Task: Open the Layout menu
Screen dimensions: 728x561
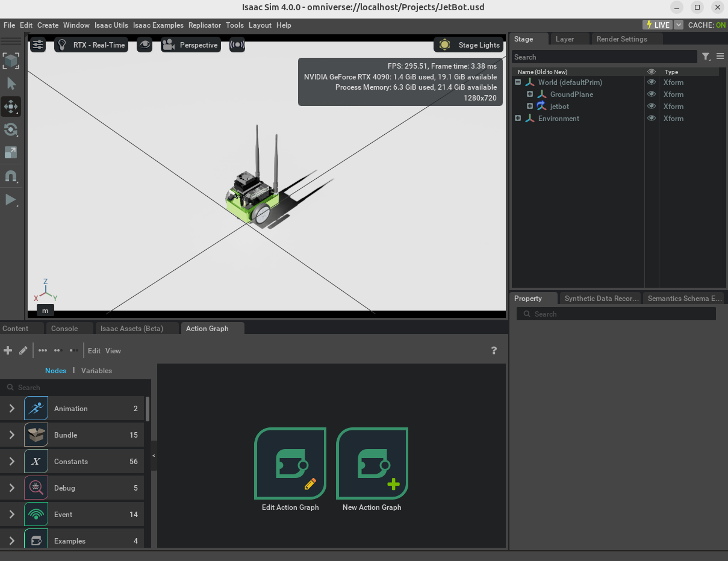Action: point(260,25)
